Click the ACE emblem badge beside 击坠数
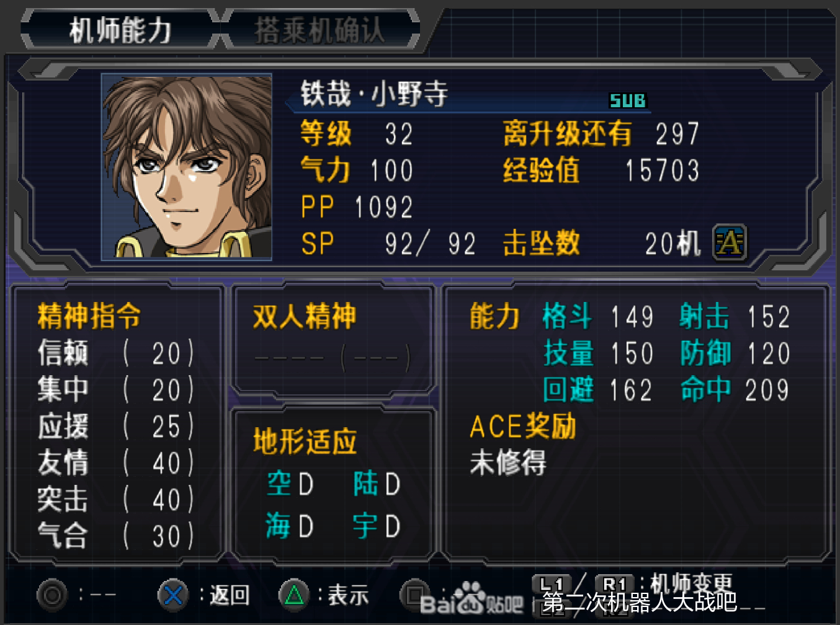840x625 pixels. click(730, 242)
